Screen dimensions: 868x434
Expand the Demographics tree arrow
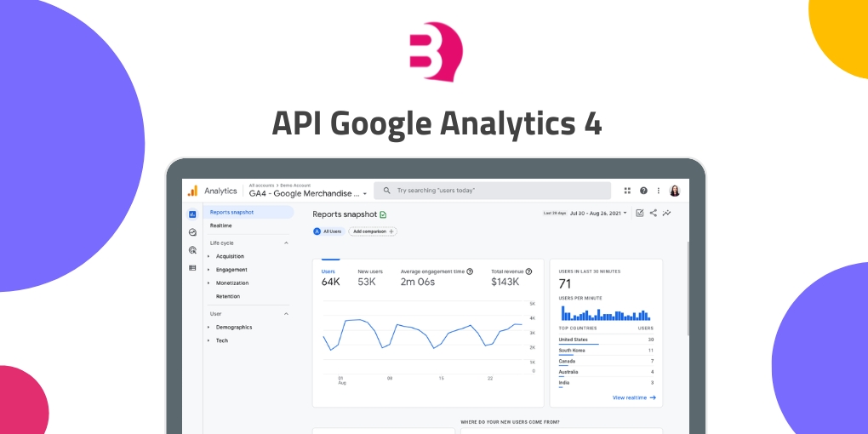tap(208, 327)
